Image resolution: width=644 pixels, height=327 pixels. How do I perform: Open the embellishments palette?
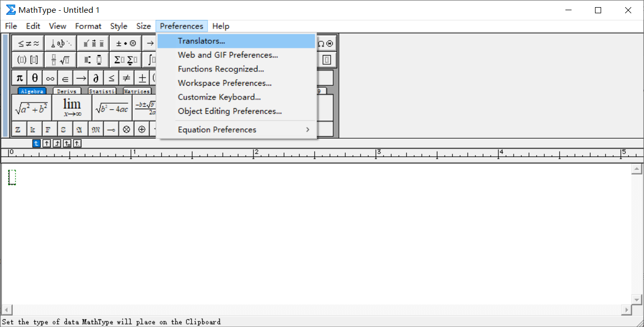point(92,43)
